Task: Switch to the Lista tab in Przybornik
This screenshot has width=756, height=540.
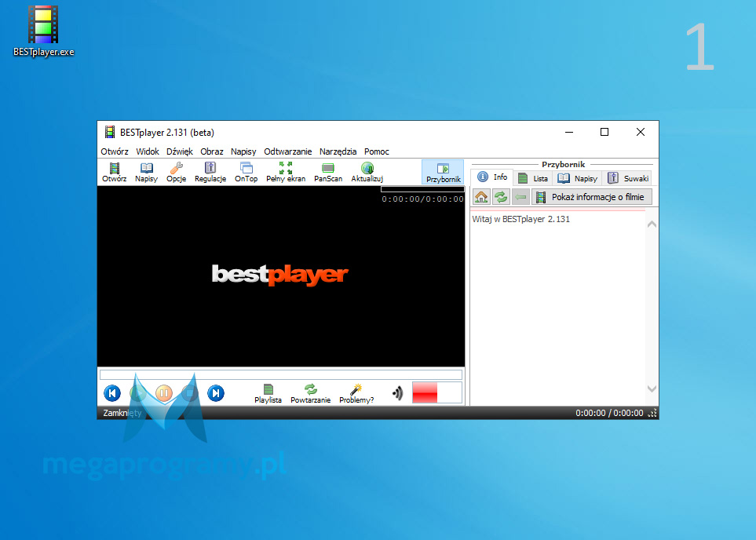Action: (x=533, y=178)
